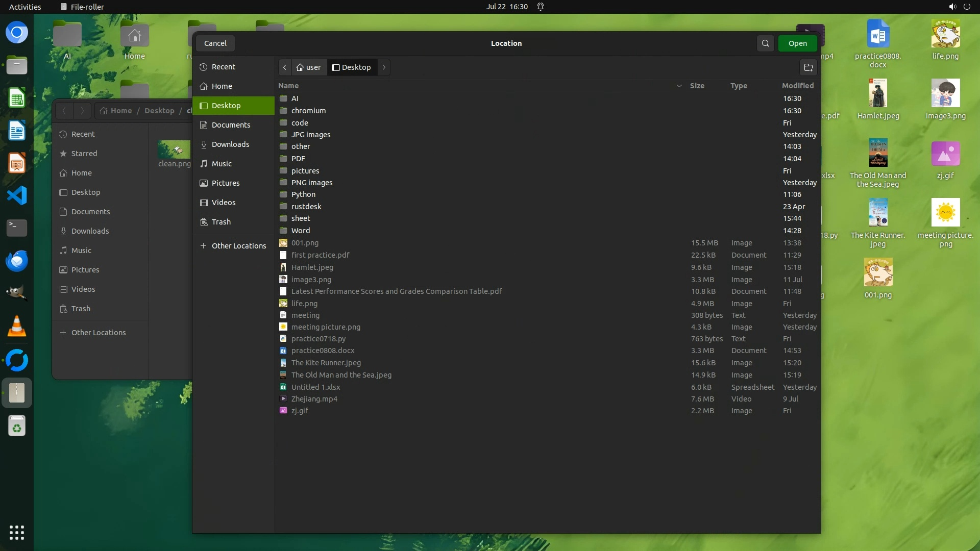Click the notification bell in the top bar
The image size is (980, 551).
coord(541,7)
